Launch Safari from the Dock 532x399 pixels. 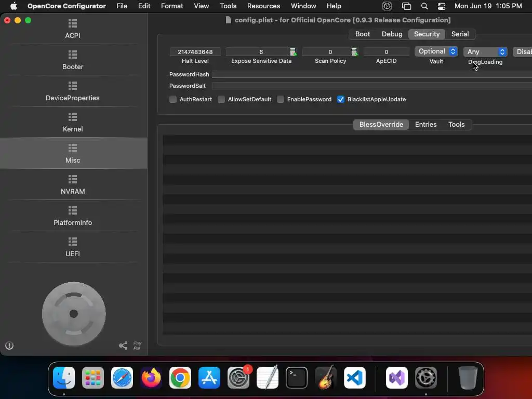click(122, 378)
